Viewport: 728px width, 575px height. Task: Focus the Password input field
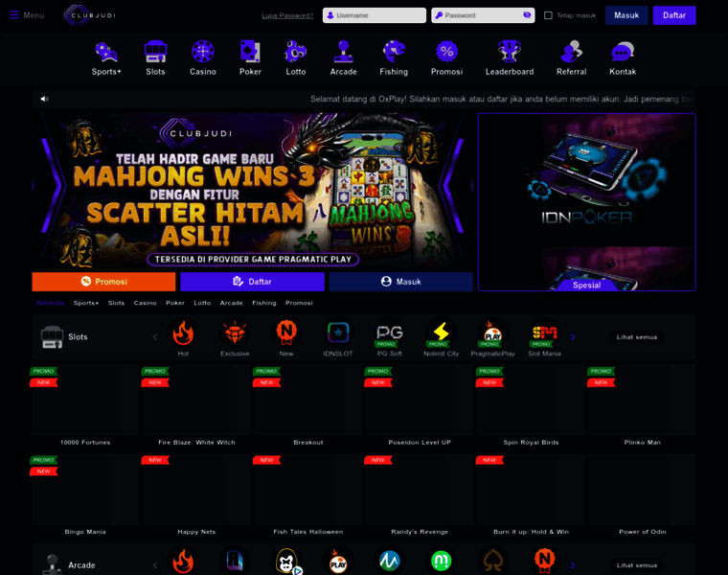pos(483,15)
